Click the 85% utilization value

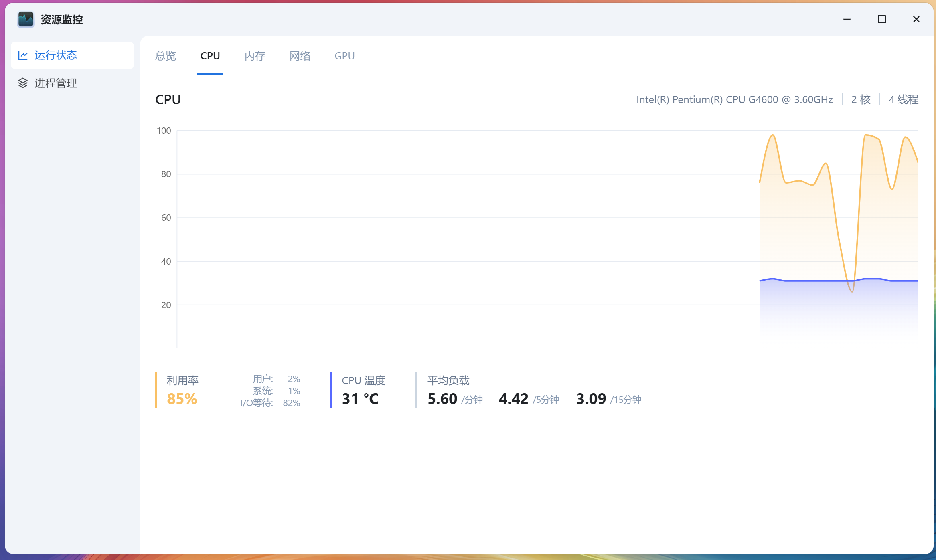pyautogui.click(x=182, y=399)
